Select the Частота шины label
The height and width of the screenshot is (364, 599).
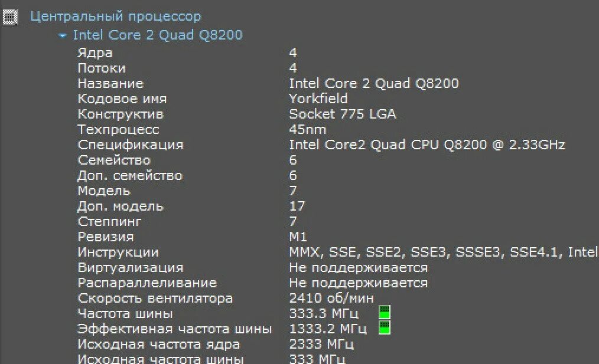125,314
